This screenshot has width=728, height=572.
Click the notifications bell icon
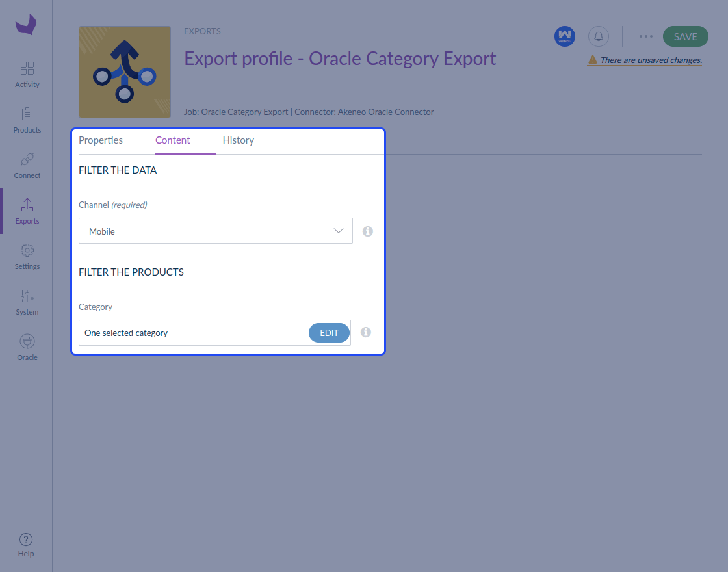point(599,36)
